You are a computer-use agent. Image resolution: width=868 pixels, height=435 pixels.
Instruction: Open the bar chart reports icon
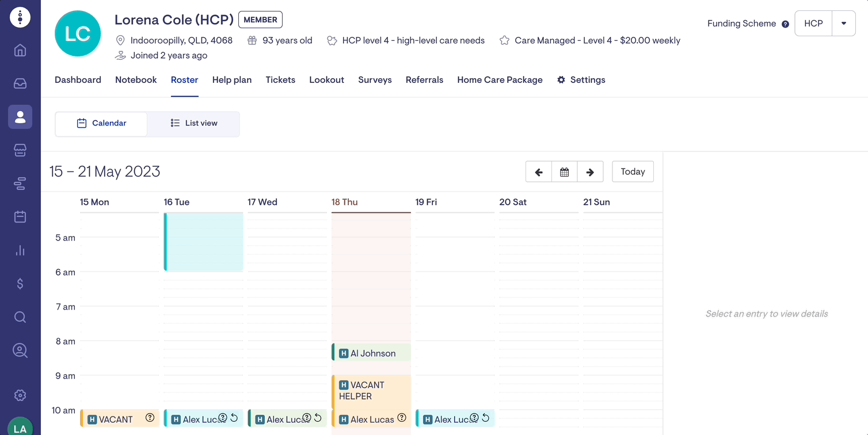[20, 250]
